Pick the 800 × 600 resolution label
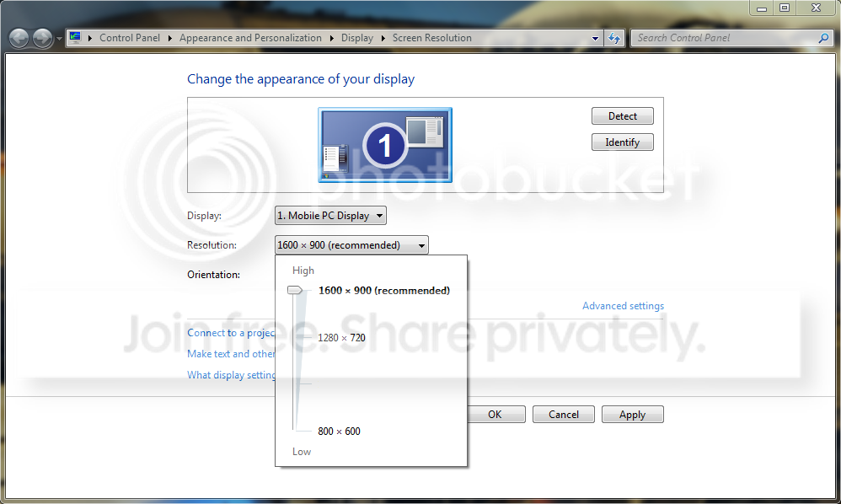 (339, 431)
